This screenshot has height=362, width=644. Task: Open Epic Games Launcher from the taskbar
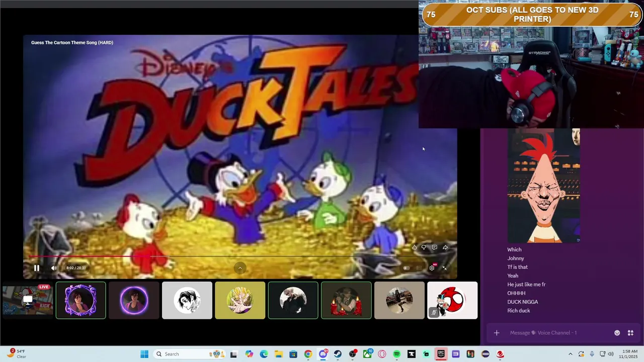tap(441, 354)
